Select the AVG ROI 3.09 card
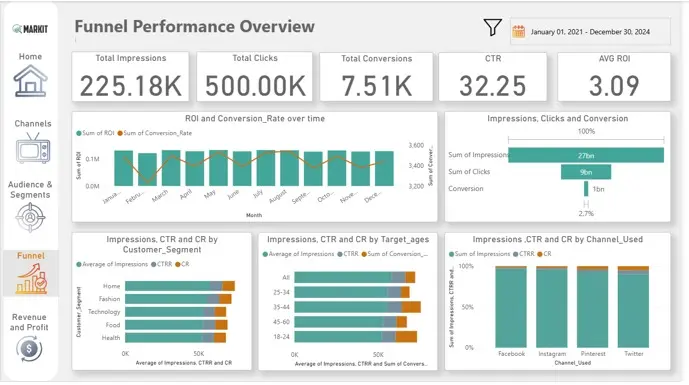The height and width of the screenshot is (385, 689). click(614, 76)
